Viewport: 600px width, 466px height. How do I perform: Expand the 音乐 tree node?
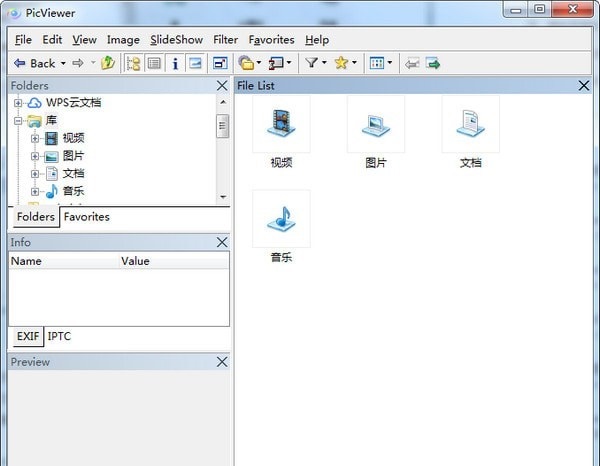point(35,191)
